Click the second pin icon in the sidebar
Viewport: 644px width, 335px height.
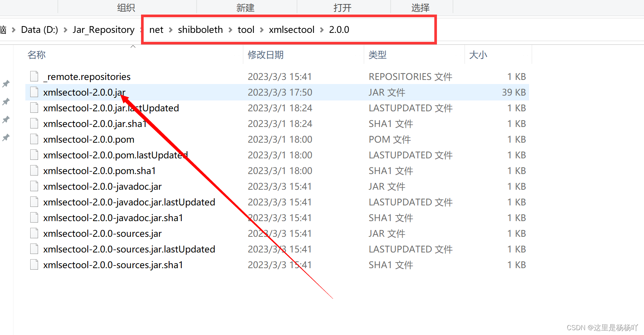pyautogui.click(x=6, y=102)
